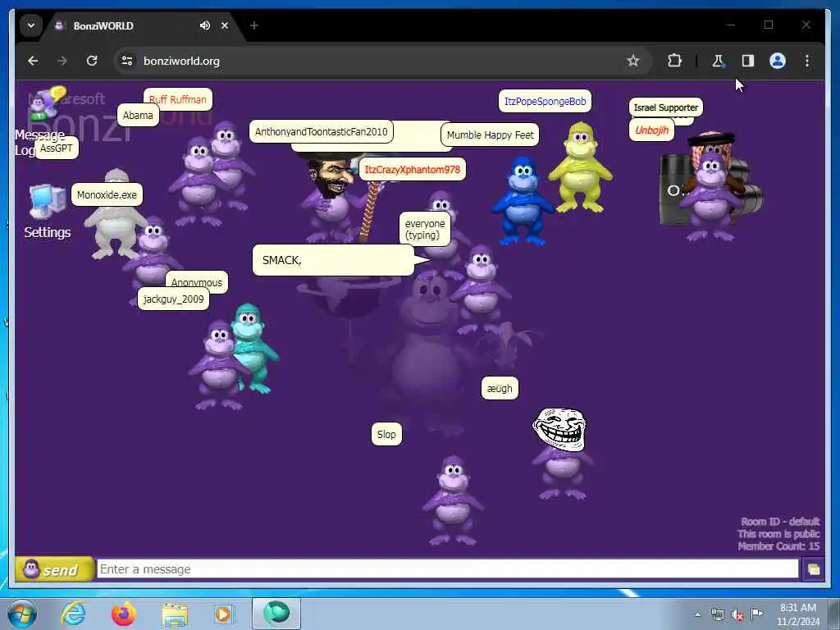
Task: Click the æügh name tag
Action: tap(500, 388)
